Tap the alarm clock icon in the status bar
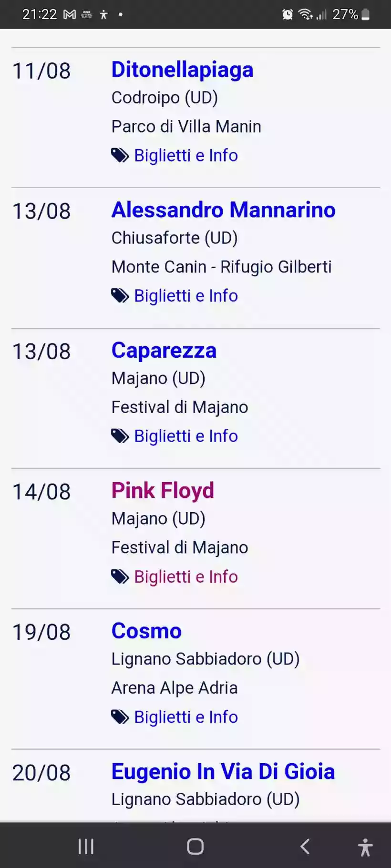 tap(287, 14)
